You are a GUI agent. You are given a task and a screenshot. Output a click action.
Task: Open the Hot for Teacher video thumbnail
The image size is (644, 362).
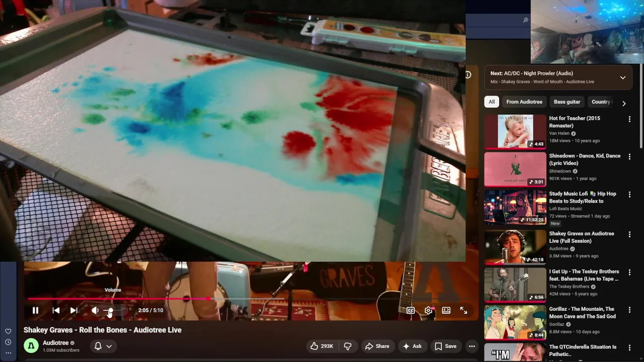click(x=515, y=132)
